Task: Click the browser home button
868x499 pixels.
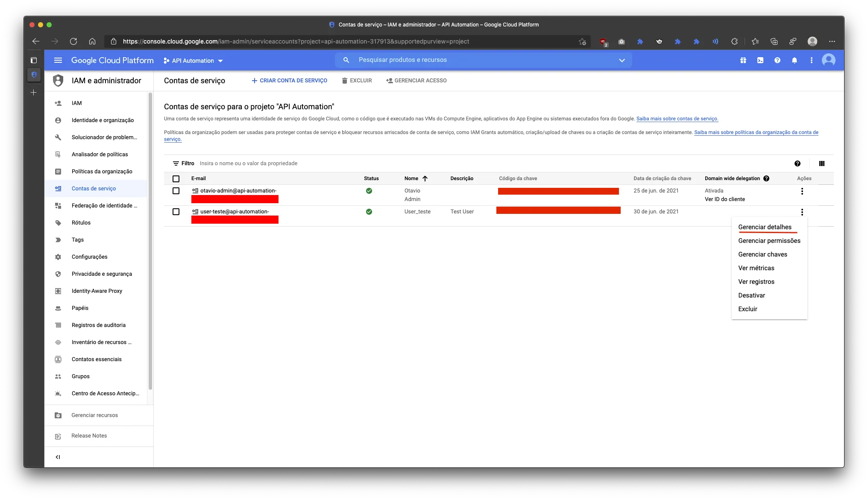Action: point(92,41)
